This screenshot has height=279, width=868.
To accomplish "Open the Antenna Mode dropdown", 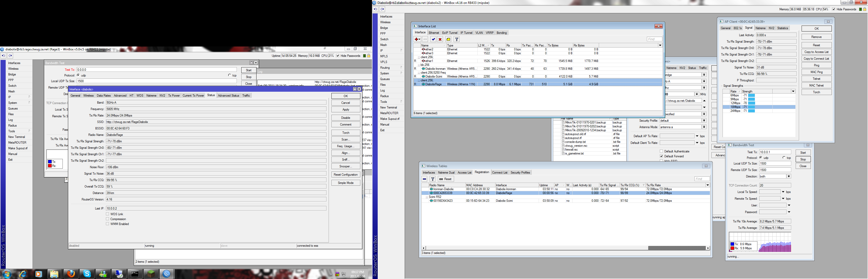I will point(704,127).
